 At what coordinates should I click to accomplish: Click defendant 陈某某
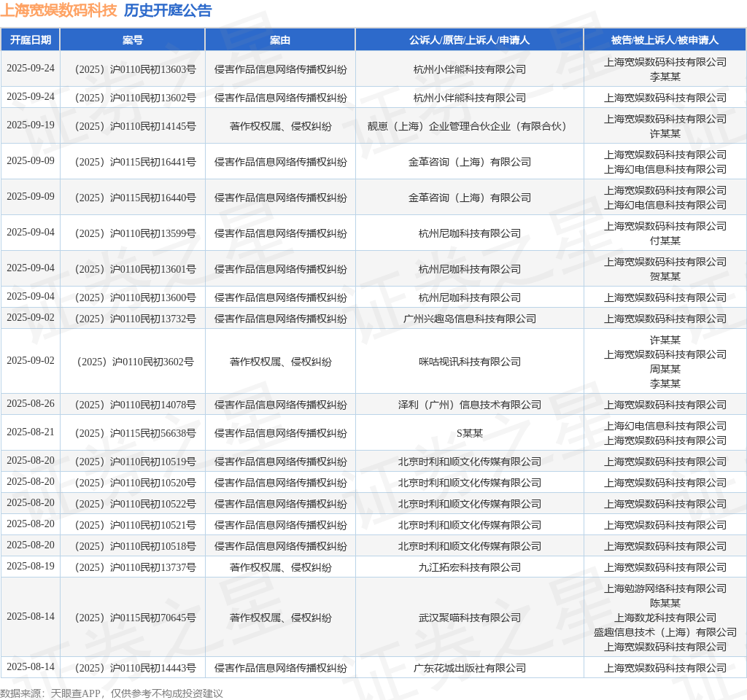point(665,603)
